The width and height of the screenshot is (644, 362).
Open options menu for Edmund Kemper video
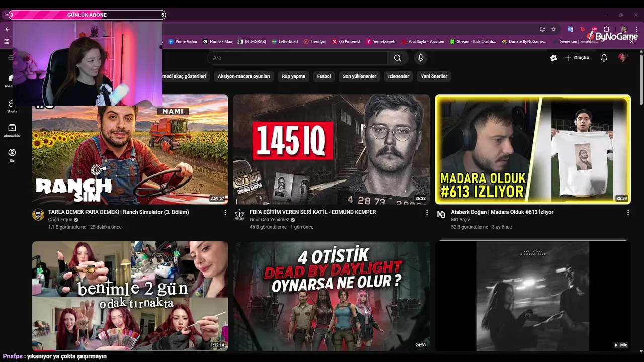pos(427,213)
